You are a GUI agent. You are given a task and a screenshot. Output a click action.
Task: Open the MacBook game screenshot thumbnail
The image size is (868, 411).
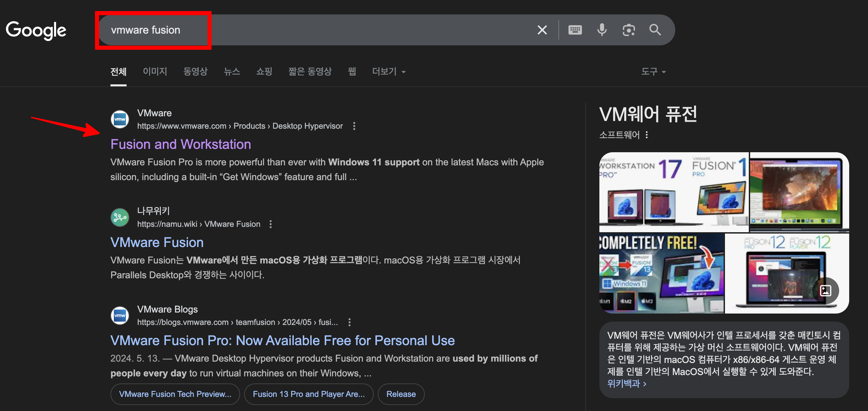point(800,192)
